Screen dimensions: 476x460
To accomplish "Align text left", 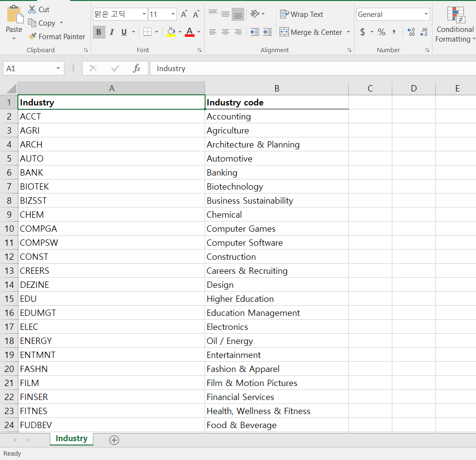I will point(213,32).
